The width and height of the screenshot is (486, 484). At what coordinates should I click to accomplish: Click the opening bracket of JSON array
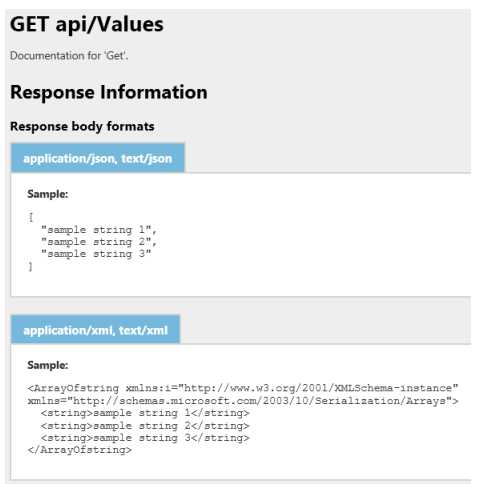pyautogui.click(x=31, y=217)
